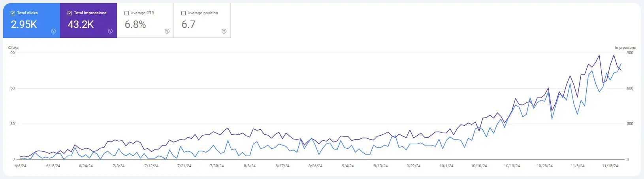Click the Clicks axis title on the left
644x179 pixels.
click(13, 47)
